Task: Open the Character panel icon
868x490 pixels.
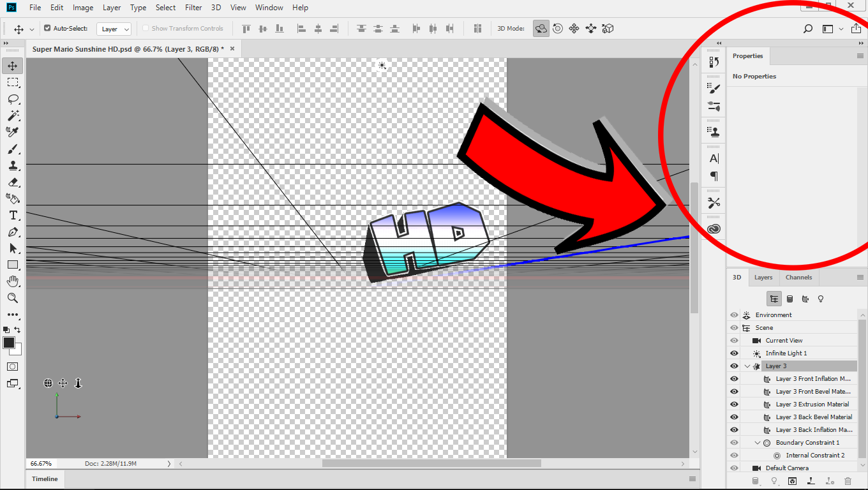Action: pyautogui.click(x=714, y=159)
